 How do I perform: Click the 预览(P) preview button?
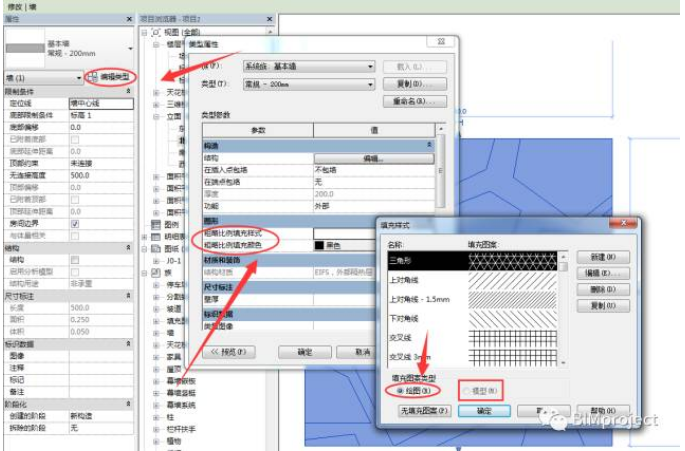pyautogui.click(x=228, y=352)
